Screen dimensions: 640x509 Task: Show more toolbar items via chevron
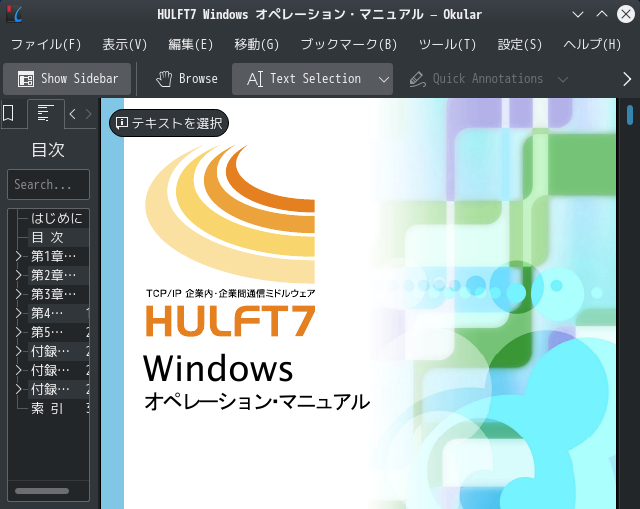[x=627, y=79]
